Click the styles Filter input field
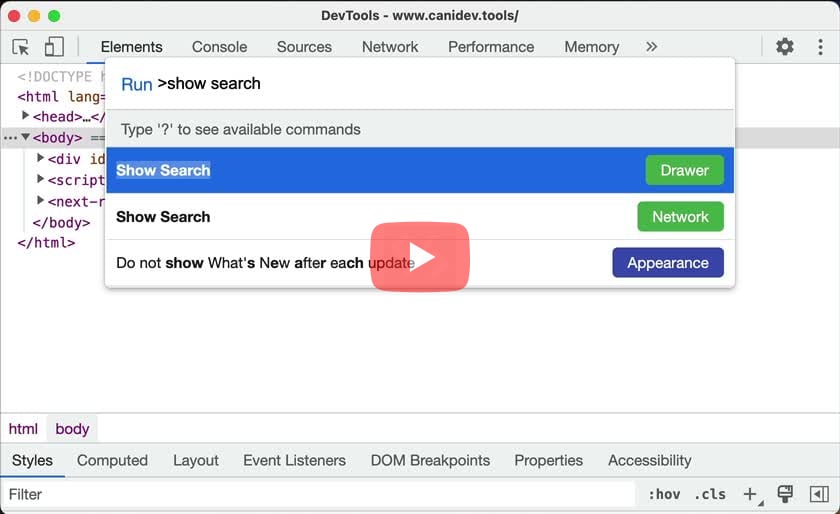Viewport: 840px width, 514px height. [318, 494]
